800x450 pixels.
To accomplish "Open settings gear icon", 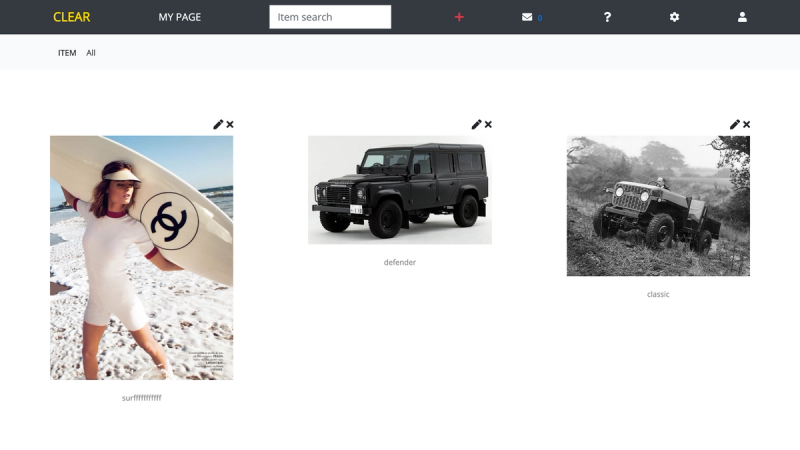I will click(x=674, y=17).
